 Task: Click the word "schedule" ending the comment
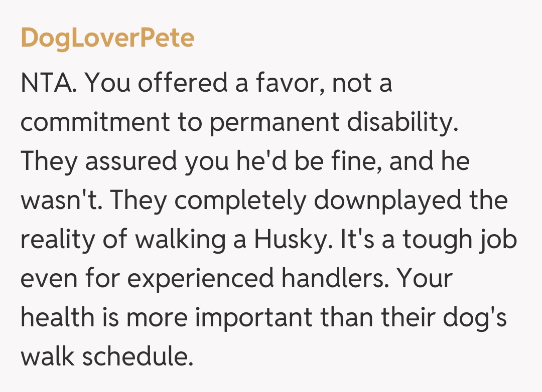137,357
